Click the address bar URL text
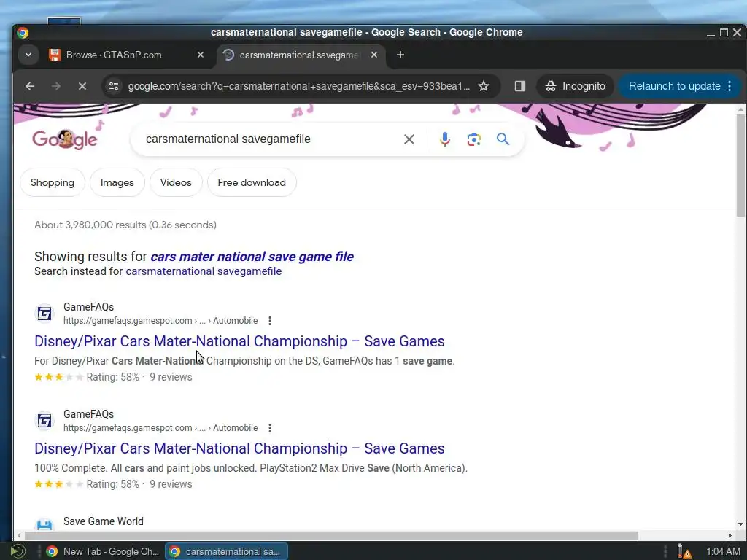The width and height of the screenshot is (747, 560). [x=298, y=86]
